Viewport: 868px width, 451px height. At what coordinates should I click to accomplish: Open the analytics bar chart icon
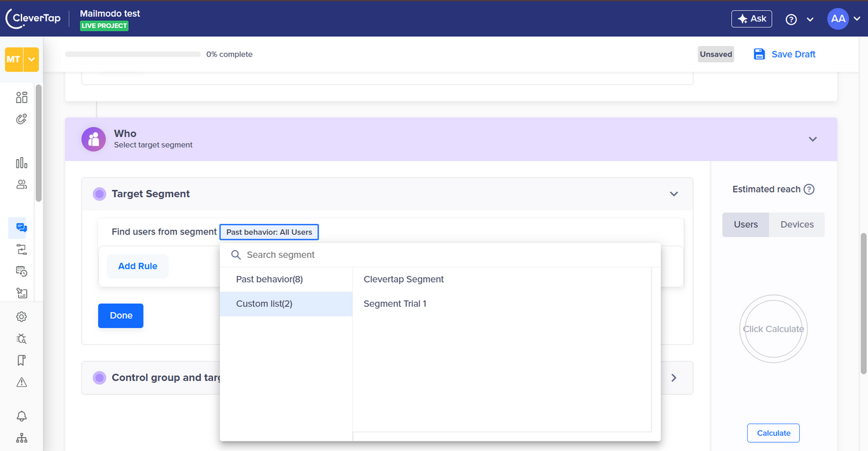pos(21,163)
